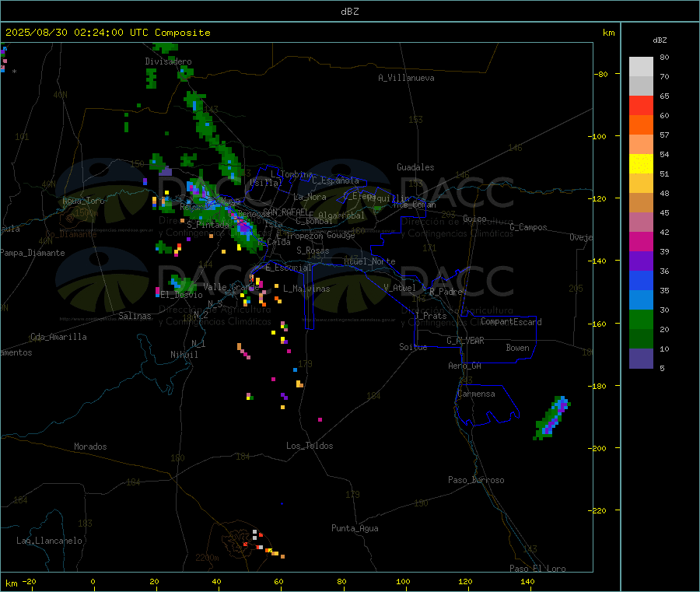This screenshot has height=592, width=700.
Task: Click the Los_Toldos map label
Action: click(x=310, y=446)
